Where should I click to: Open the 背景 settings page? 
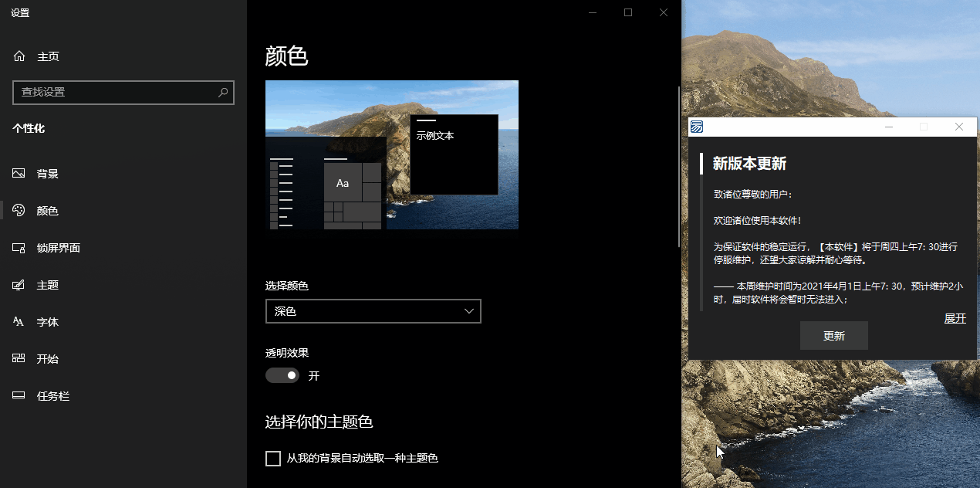coord(123,174)
